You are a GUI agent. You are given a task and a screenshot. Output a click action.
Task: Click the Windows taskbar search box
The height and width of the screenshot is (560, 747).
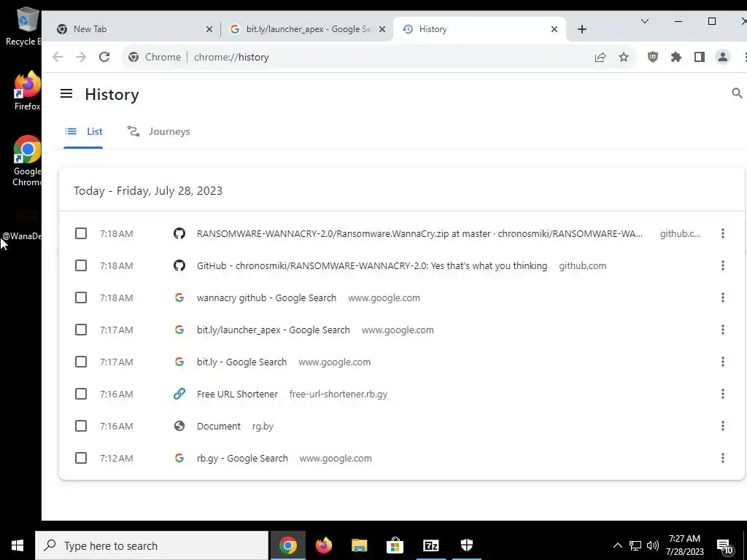[152, 545]
